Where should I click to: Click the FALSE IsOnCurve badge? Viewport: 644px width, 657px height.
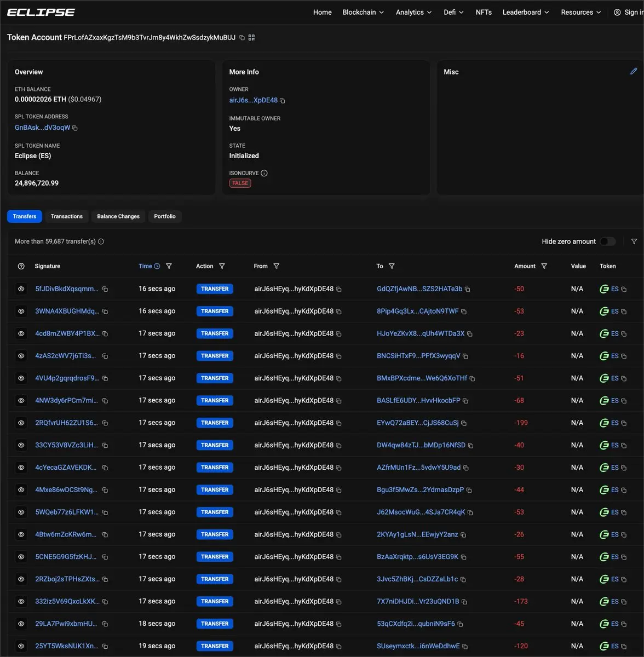point(240,183)
